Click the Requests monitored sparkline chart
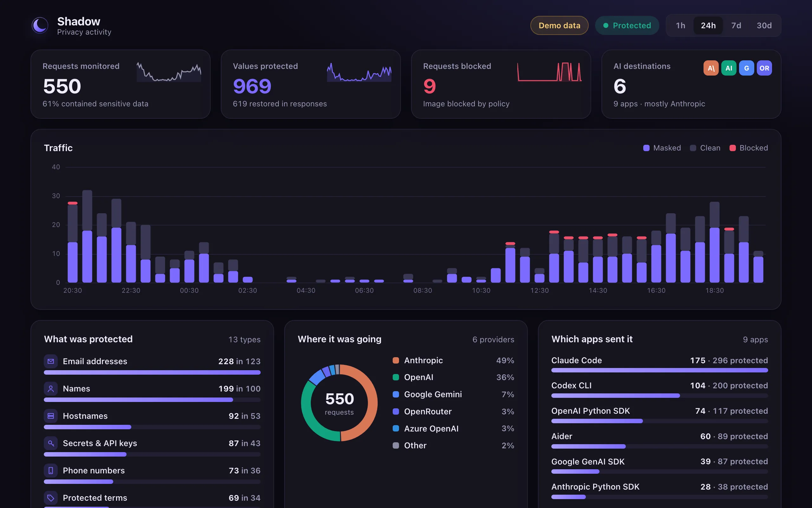 click(x=169, y=72)
